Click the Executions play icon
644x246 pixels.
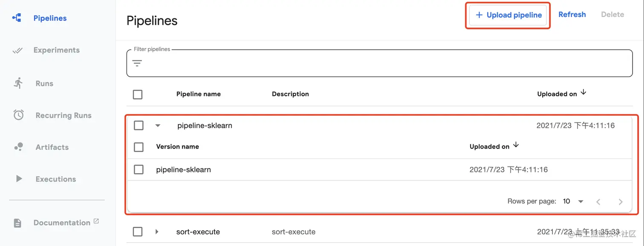(x=19, y=179)
